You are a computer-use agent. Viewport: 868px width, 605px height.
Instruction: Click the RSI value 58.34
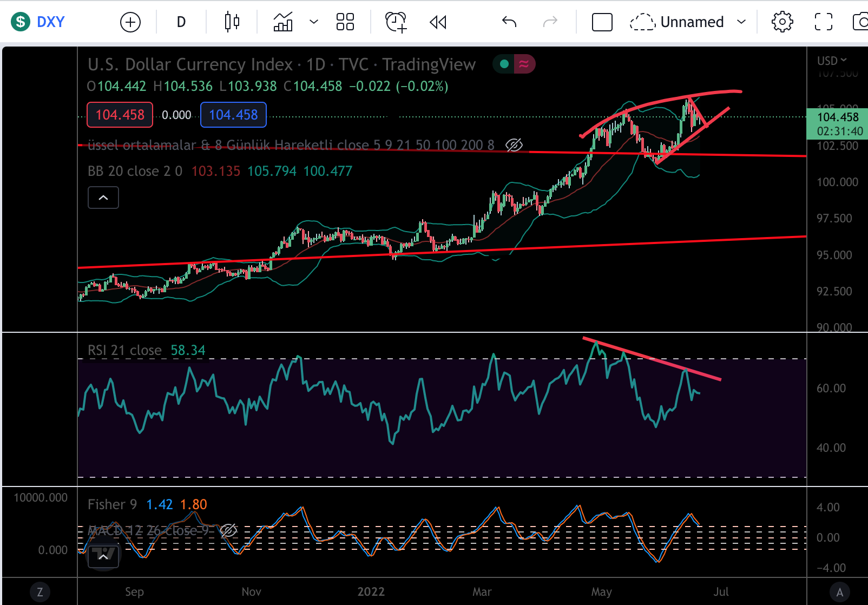188,350
